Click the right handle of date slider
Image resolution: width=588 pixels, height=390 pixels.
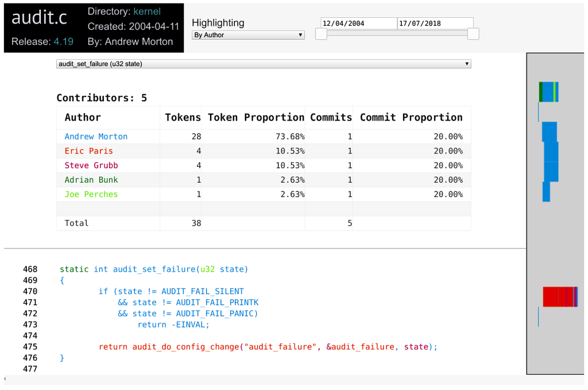point(473,34)
